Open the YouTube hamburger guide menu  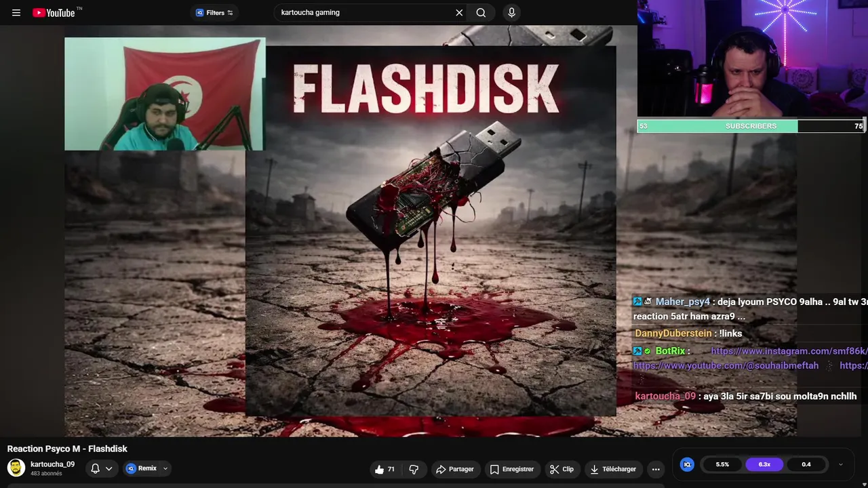click(16, 13)
